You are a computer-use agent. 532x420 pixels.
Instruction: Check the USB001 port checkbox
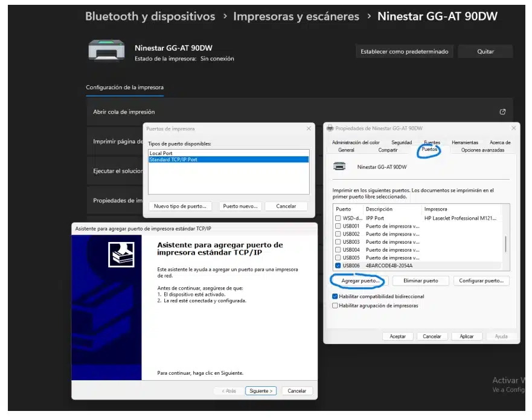[x=338, y=226]
